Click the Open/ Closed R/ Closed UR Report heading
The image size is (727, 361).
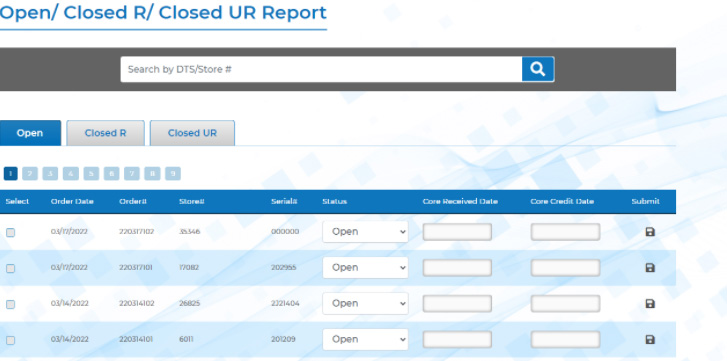[163, 13]
